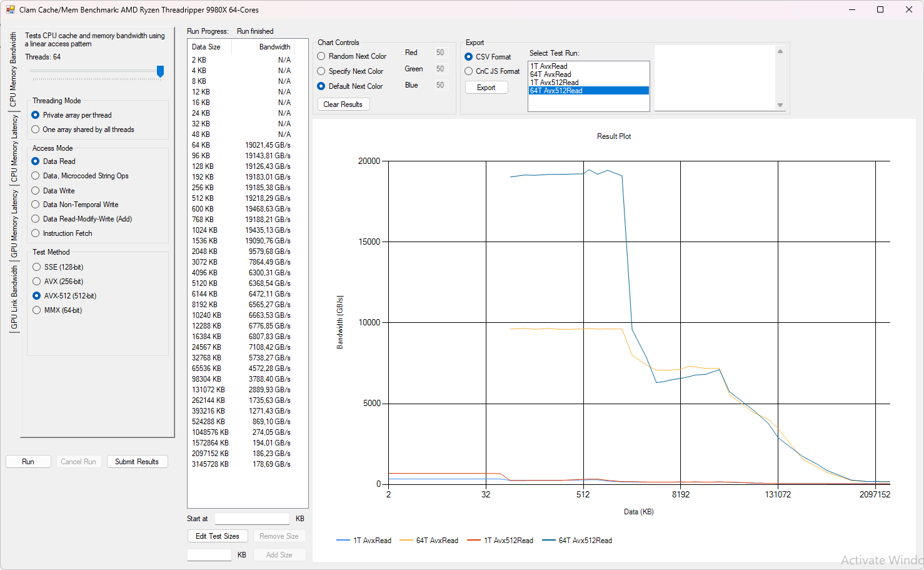
Task: Switch to GPU Memory Latency tab
Action: tap(14, 223)
